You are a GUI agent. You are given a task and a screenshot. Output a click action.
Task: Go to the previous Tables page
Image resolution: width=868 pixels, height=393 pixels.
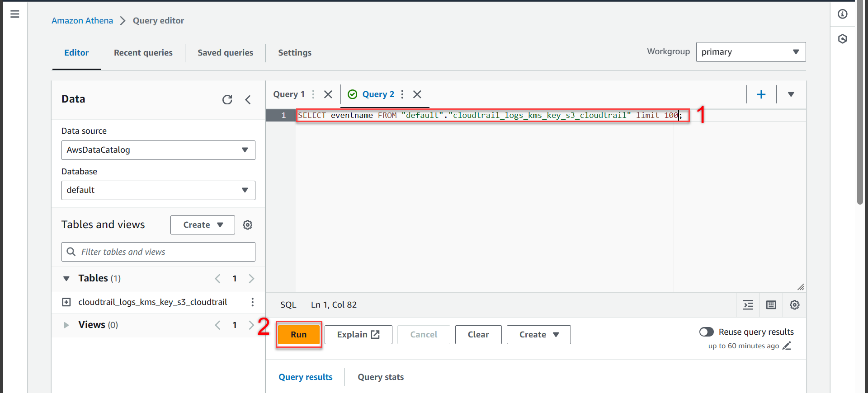tap(217, 279)
